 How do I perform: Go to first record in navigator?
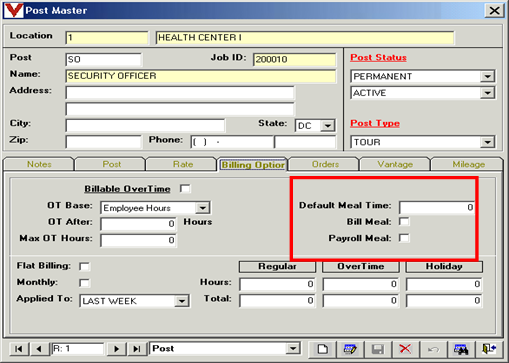pyautogui.click(x=19, y=349)
